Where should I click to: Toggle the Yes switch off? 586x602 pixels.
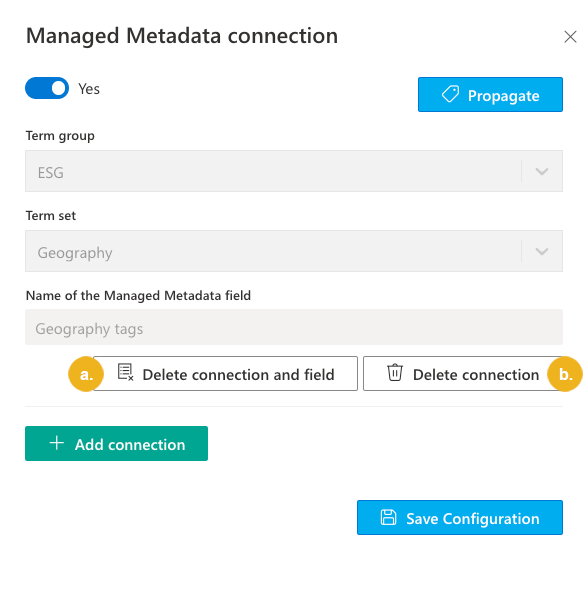(x=47, y=88)
